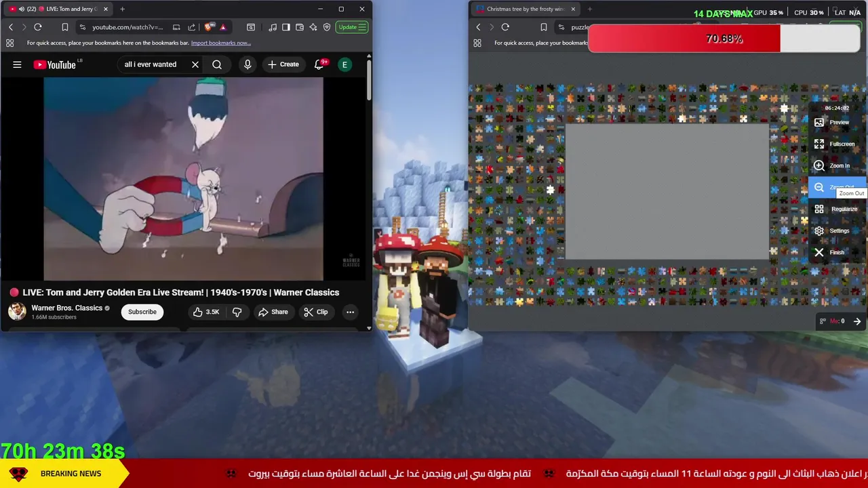Open the apps grid icon in puzzle window
This screenshot has width=868, height=488.
[x=477, y=43]
